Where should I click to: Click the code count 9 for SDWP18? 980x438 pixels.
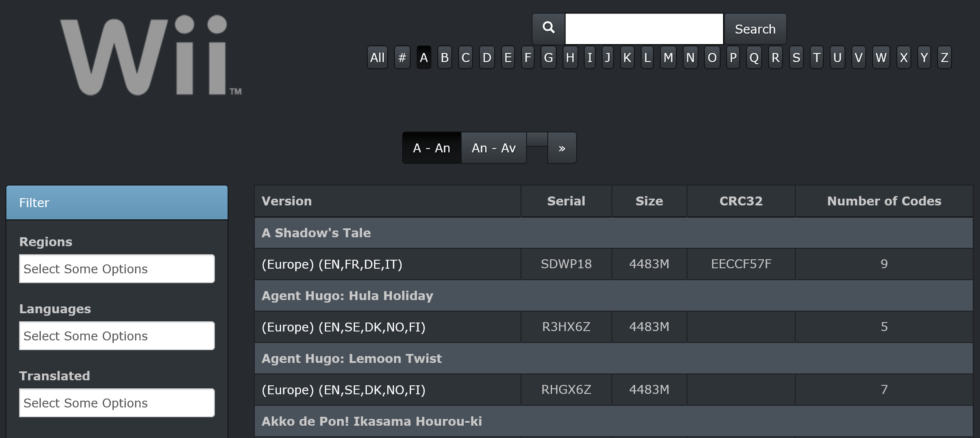884,264
